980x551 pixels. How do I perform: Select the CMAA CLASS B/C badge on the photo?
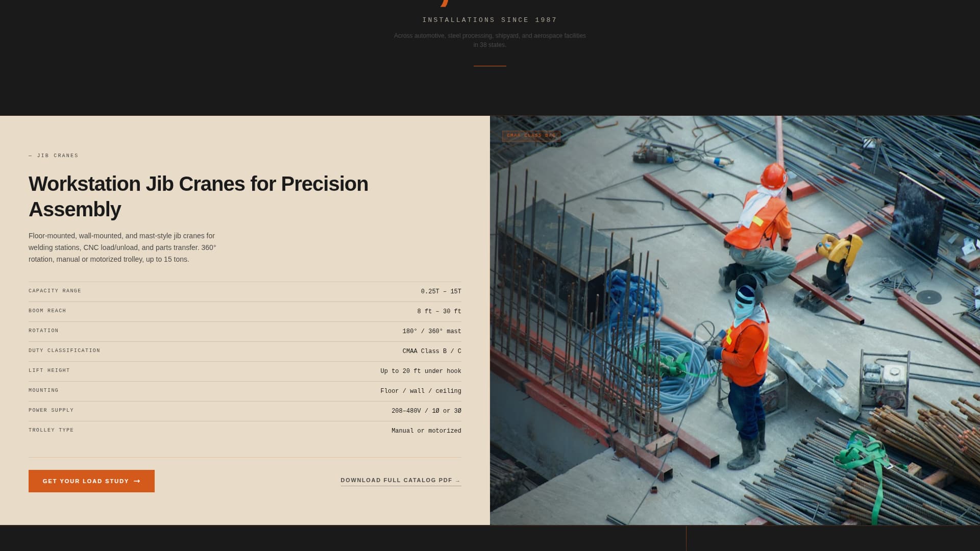pyautogui.click(x=531, y=136)
